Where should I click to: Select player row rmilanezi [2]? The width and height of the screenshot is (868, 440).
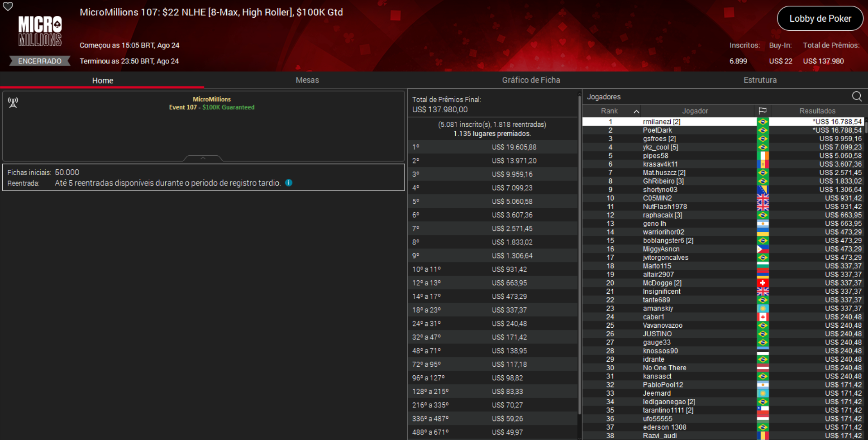point(723,122)
